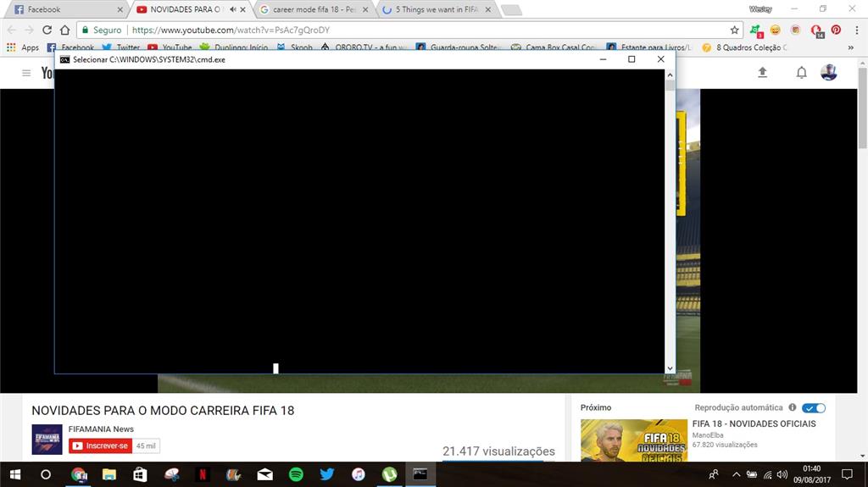Open Wi-Fi network settings in tray
Image resolution: width=868 pixels, height=487 pixels.
point(767,474)
